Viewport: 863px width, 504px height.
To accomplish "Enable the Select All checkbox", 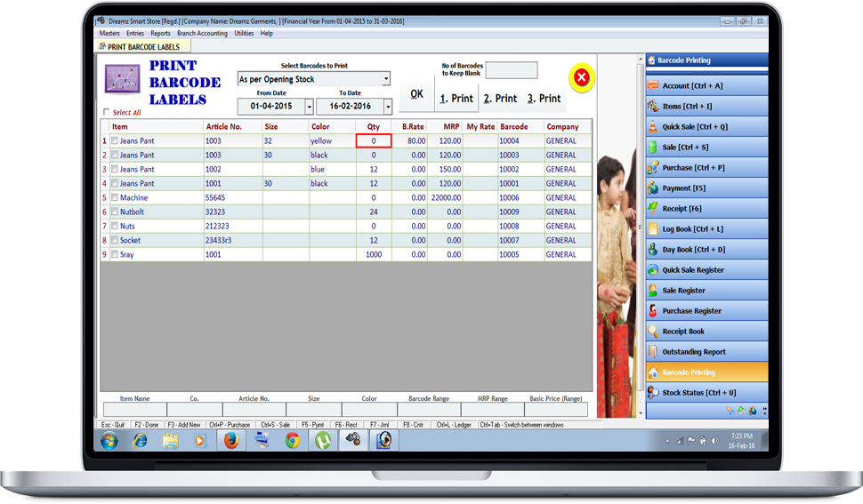I will coord(107,112).
